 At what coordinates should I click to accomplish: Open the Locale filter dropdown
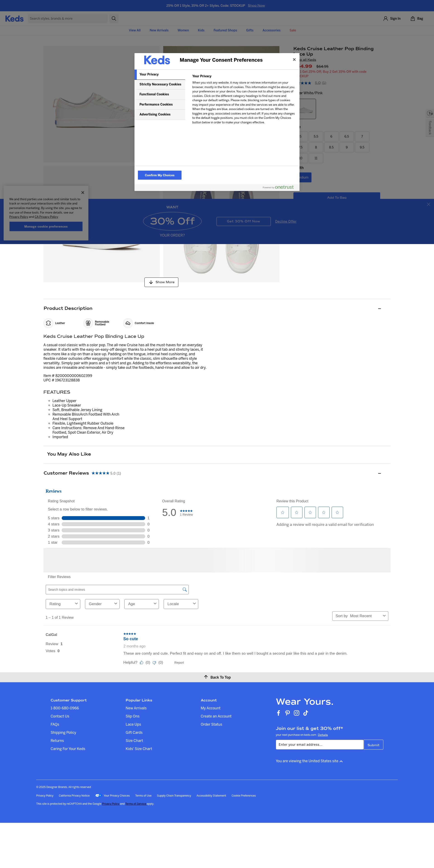coord(181,604)
